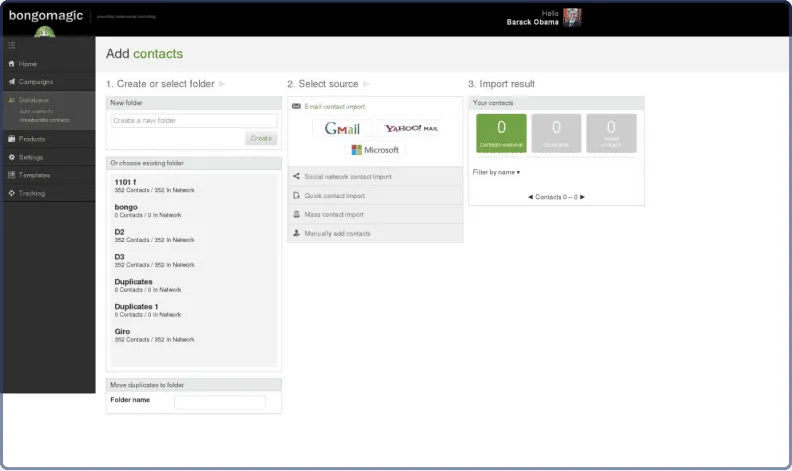
Task: Click the Home icon in sidebar
Action: (12, 64)
